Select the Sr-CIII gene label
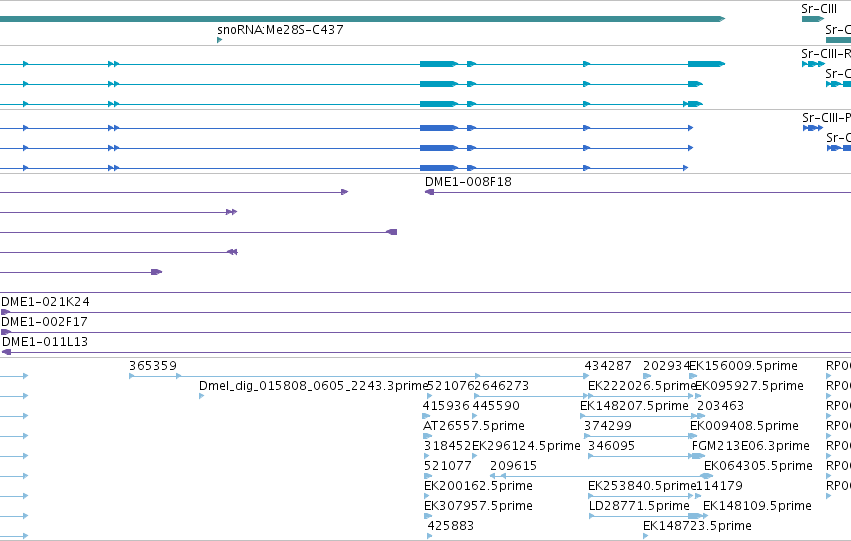Viewport: 851px width, 541px height. pyautogui.click(x=819, y=9)
